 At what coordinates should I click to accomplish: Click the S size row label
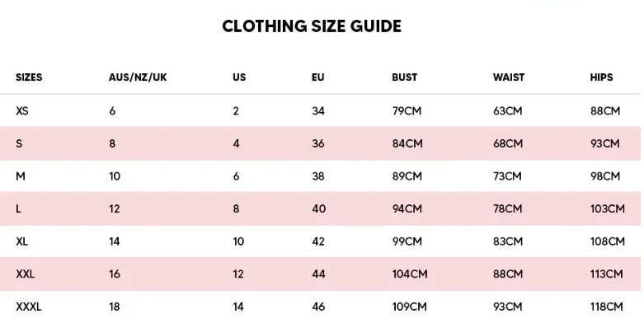(x=19, y=143)
